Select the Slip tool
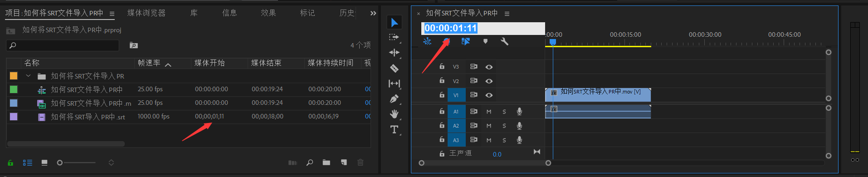Viewport: 868px width, 177px height. tap(394, 84)
